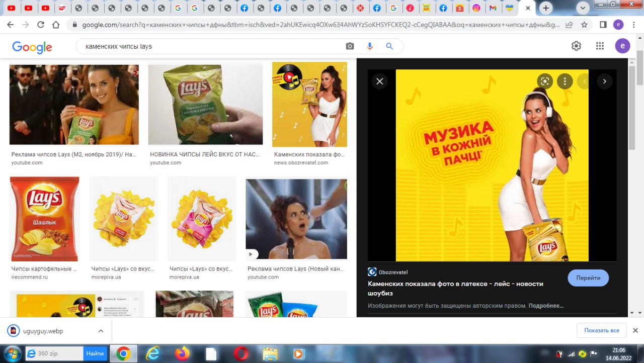Open the system tray clock
644x363 pixels.
pos(618,354)
